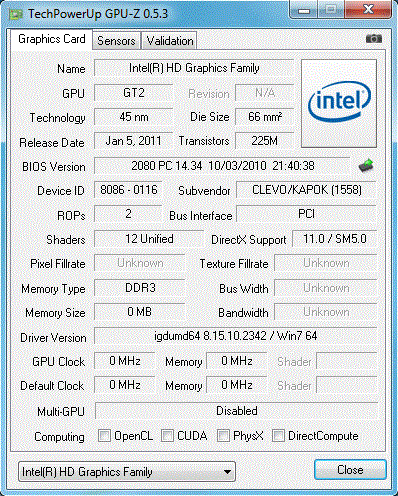Click the Memory field in Default Clock row
This screenshot has width=398, height=496.
pyautogui.click(x=237, y=385)
